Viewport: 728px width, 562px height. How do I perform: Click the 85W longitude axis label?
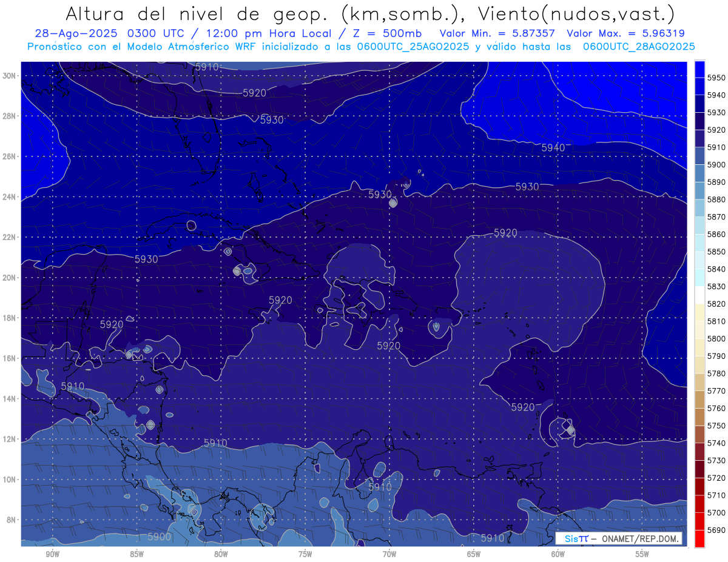tap(136, 554)
